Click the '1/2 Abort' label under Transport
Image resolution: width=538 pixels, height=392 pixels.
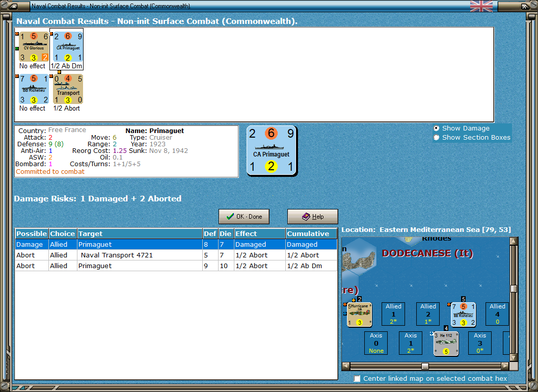(x=67, y=108)
